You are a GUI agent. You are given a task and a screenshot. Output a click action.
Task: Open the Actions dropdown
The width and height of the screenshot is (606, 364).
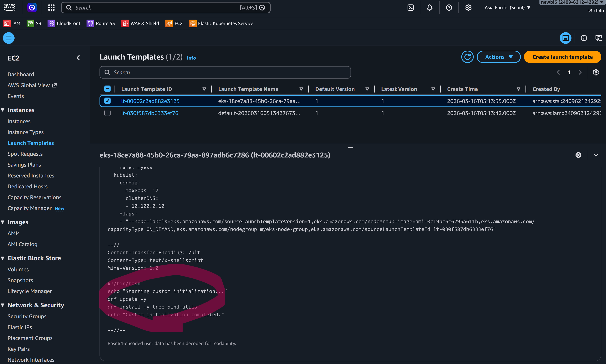499,57
